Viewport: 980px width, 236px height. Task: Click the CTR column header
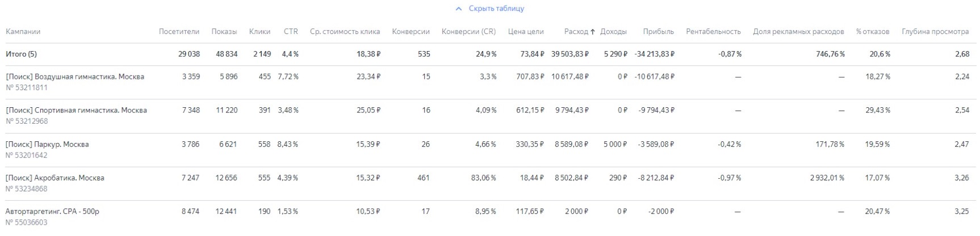coord(291,32)
